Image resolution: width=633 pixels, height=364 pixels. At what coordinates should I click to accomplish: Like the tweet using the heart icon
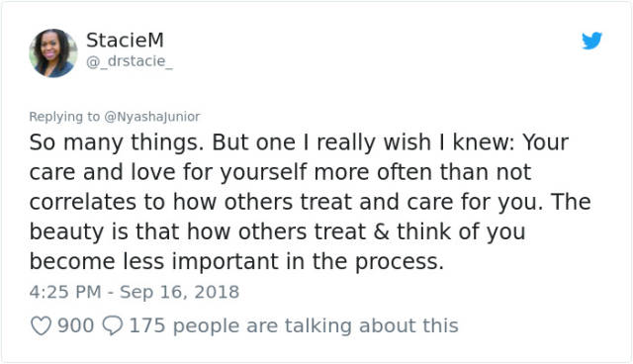point(42,325)
